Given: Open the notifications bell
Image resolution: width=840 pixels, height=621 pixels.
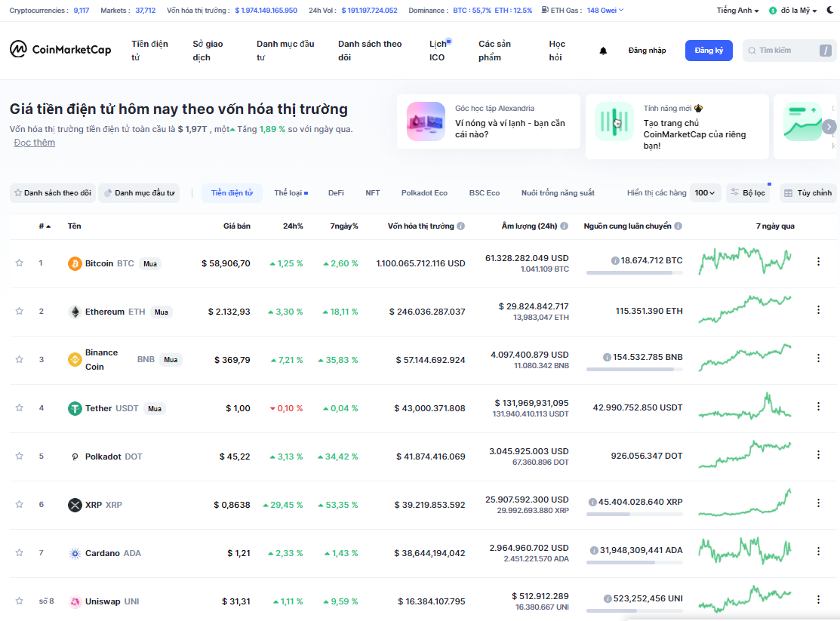Looking at the screenshot, I should point(603,51).
